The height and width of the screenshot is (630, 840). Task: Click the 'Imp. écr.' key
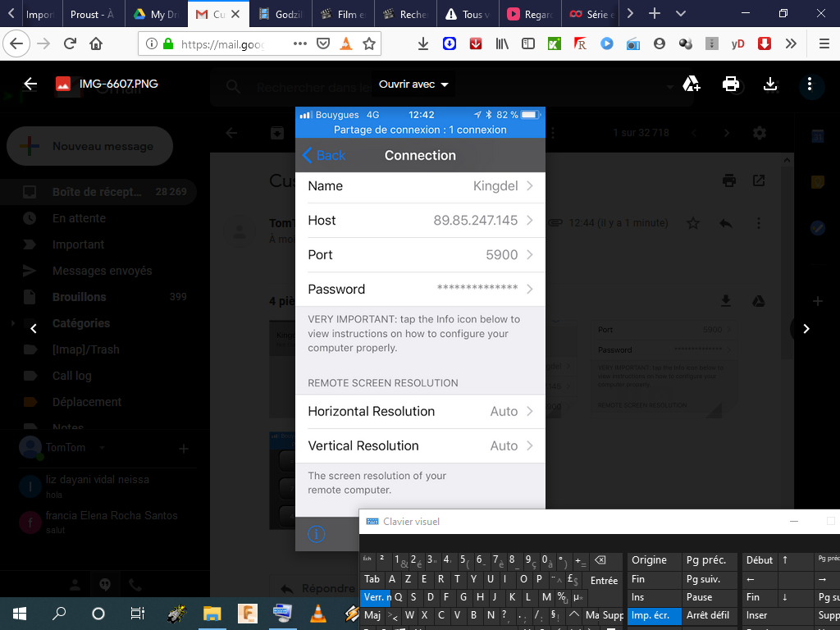click(653, 615)
